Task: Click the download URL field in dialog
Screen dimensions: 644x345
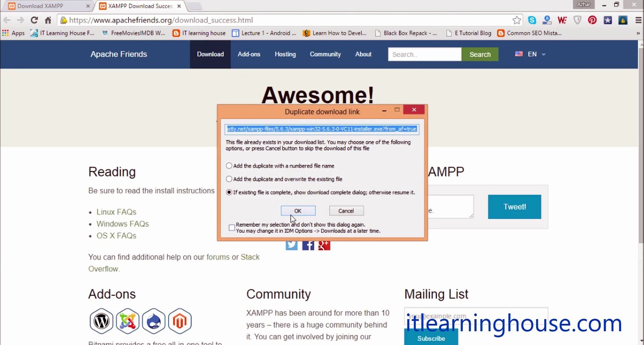Action: click(322, 129)
